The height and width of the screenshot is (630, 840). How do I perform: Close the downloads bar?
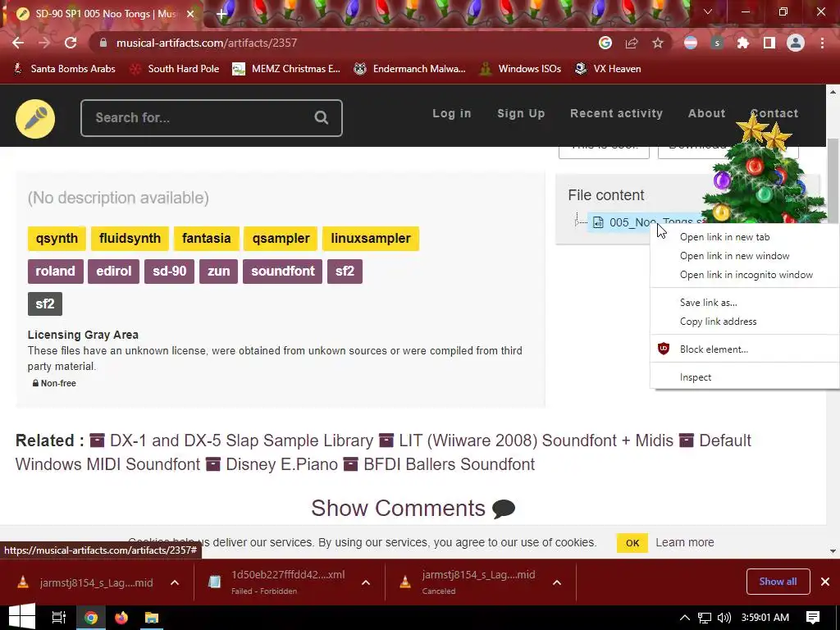pyautogui.click(x=825, y=582)
